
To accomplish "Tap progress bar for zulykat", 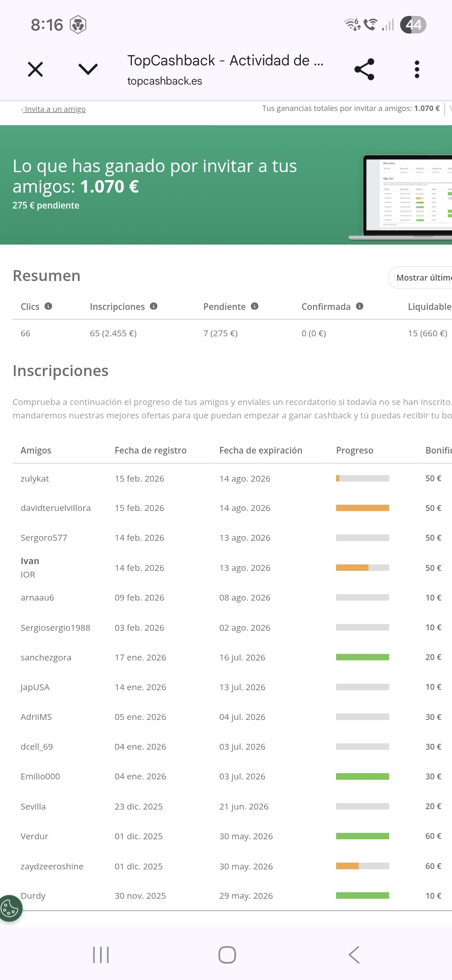I will (362, 478).
